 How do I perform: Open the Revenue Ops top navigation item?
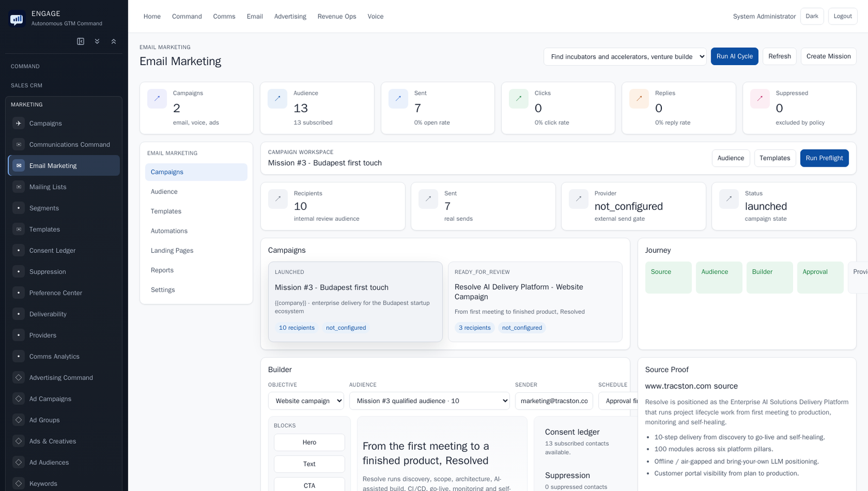tap(337, 16)
